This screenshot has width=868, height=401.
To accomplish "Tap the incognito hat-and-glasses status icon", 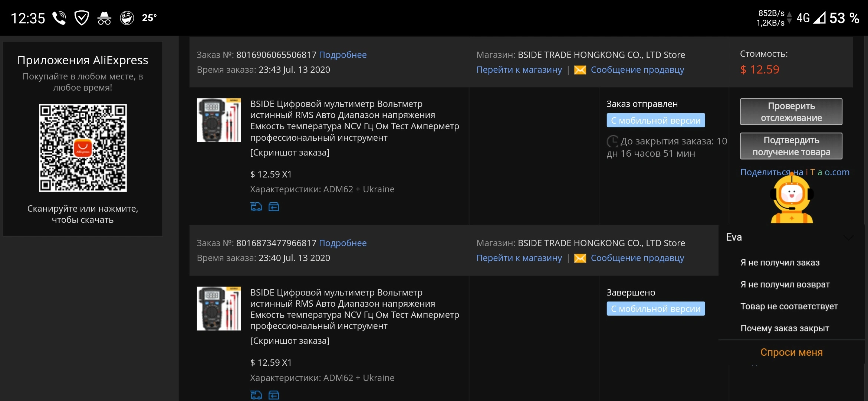I will pyautogui.click(x=104, y=18).
